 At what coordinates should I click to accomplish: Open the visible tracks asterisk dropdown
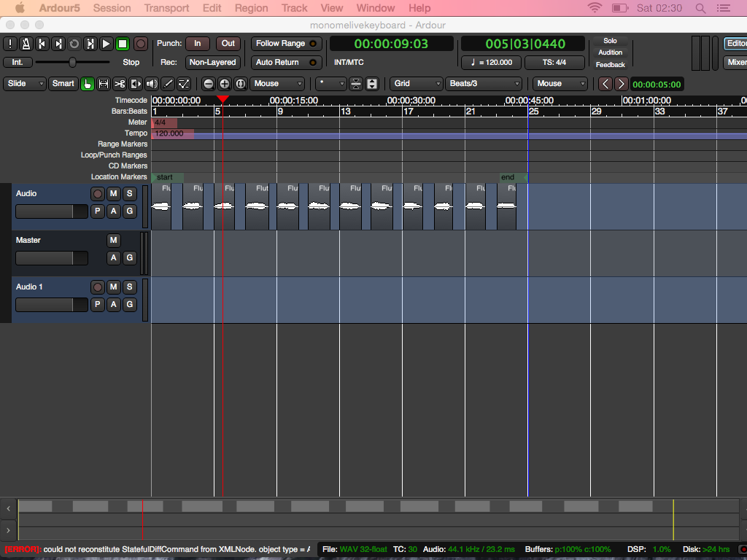click(331, 84)
